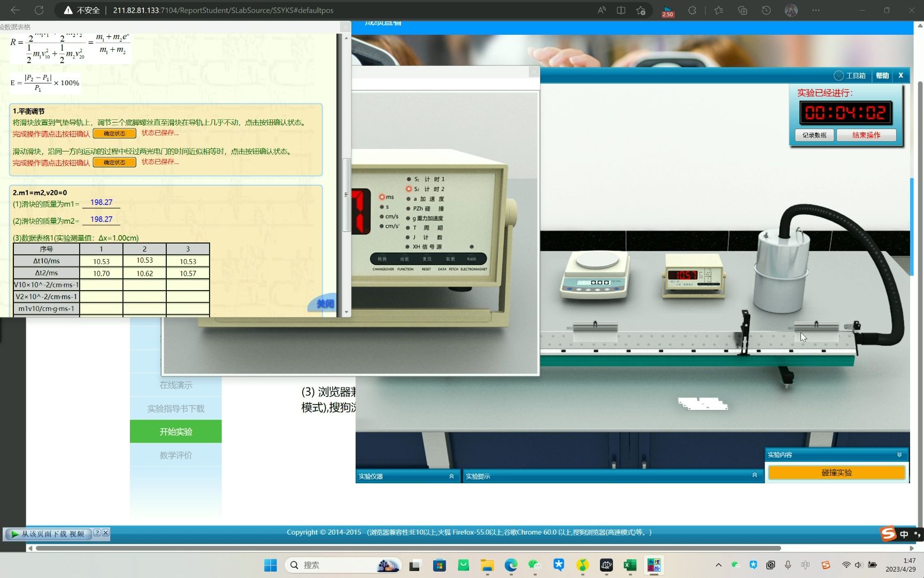Image resolution: width=924 pixels, height=578 pixels.
Task: Open File Explorer from the taskbar
Action: click(487, 565)
